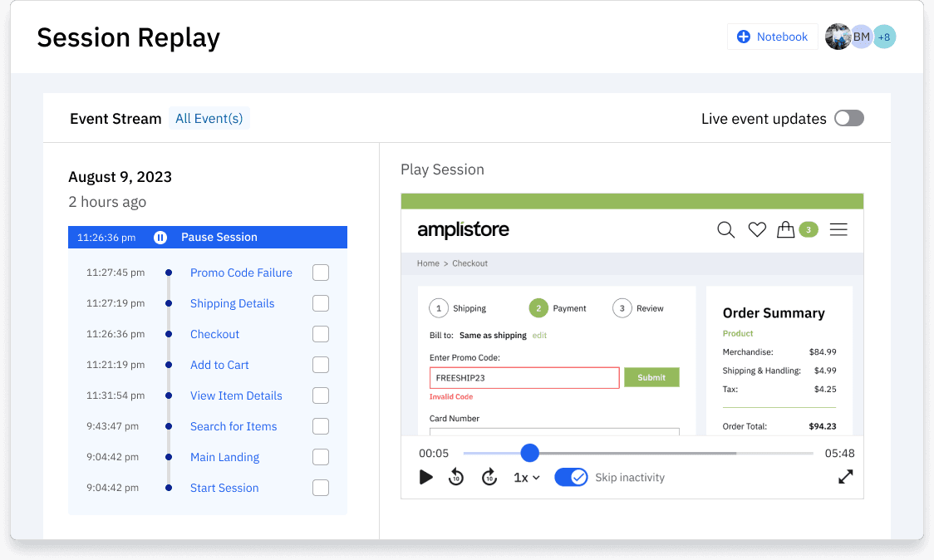Open the wishlist heart icon
This screenshot has height=560, width=934.
pyautogui.click(x=756, y=230)
